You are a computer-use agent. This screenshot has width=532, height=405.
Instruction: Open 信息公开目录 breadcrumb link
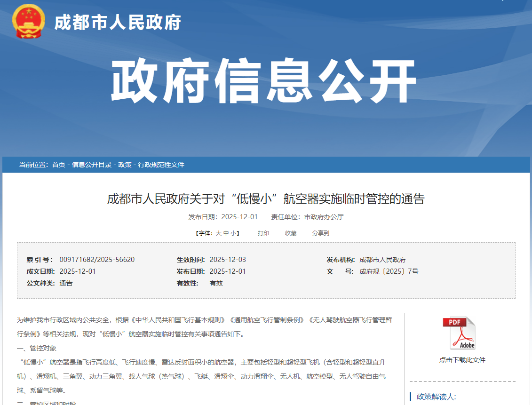click(92, 165)
